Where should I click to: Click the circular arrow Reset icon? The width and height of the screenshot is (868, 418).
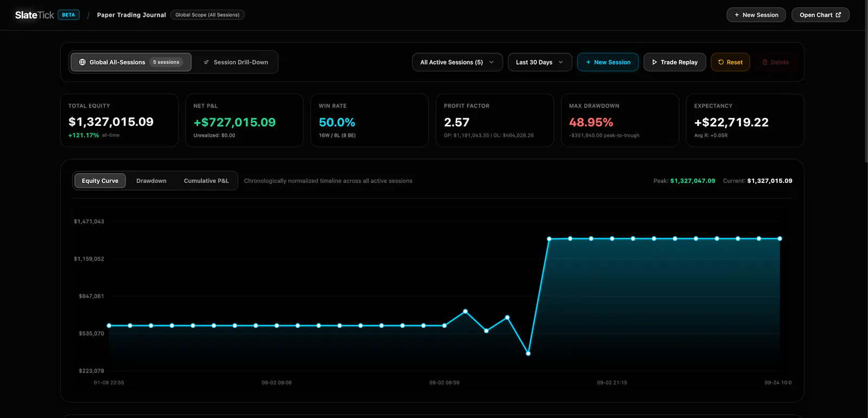(721, 62)
